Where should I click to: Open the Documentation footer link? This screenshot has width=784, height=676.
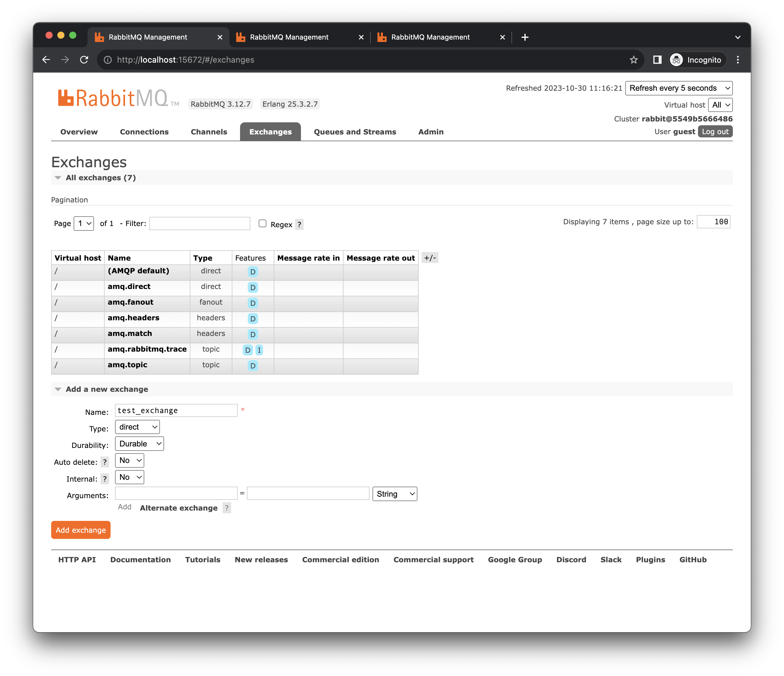tap(140, 560)
